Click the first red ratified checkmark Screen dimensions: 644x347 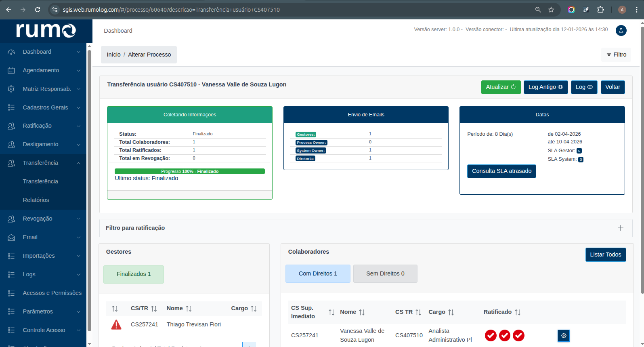coord(491,335)
